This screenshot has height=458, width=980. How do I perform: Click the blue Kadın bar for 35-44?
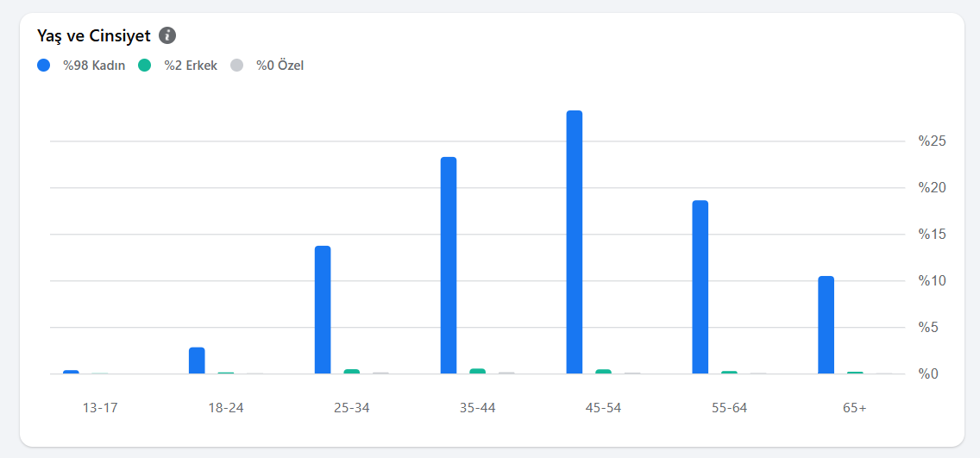tap(449, 266)
